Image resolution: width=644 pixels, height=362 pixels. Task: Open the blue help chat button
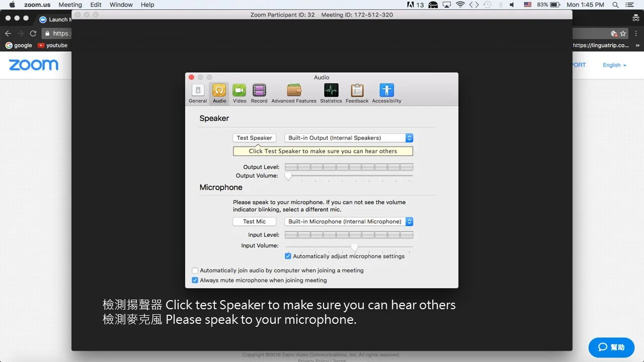pyautogui.click(x=611, y=347)
